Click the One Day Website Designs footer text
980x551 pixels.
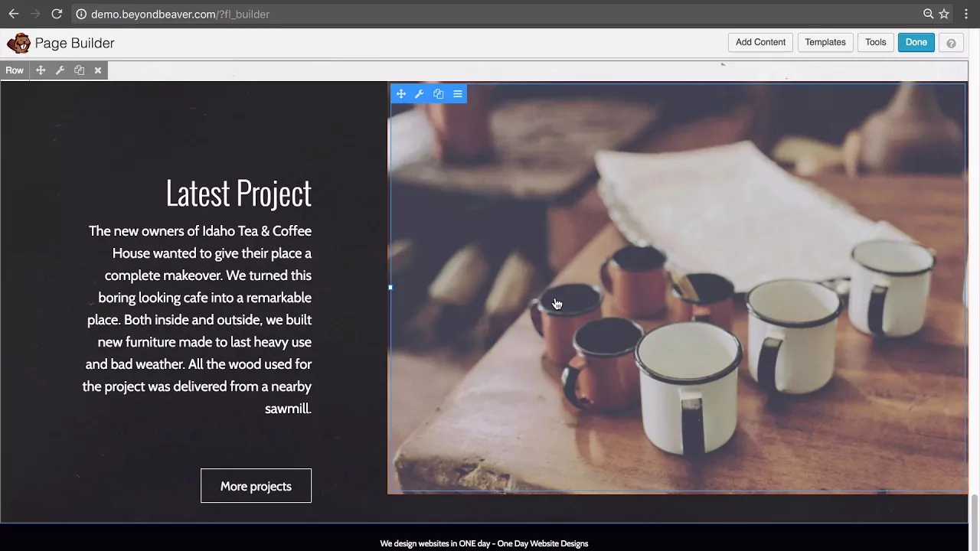click(x=543, y=543)
